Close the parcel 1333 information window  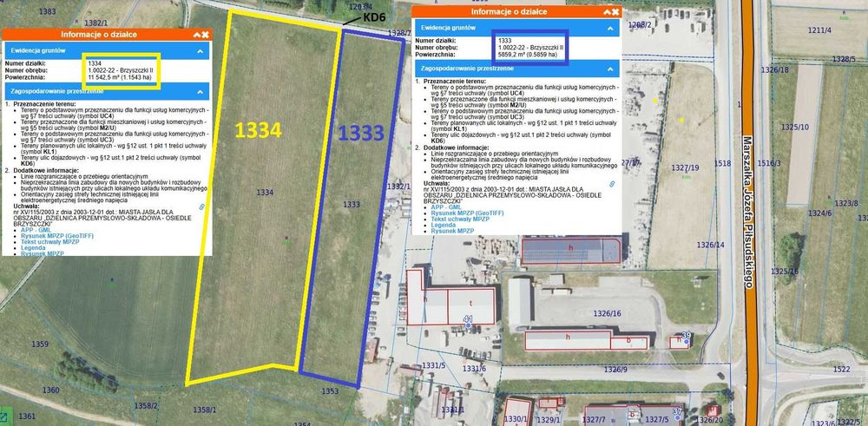click(x=615, y=11)
